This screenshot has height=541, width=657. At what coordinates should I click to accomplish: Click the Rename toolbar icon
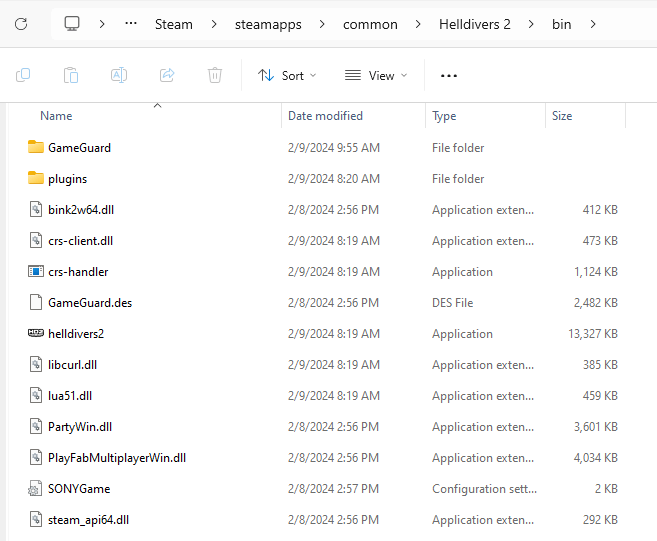119,75
